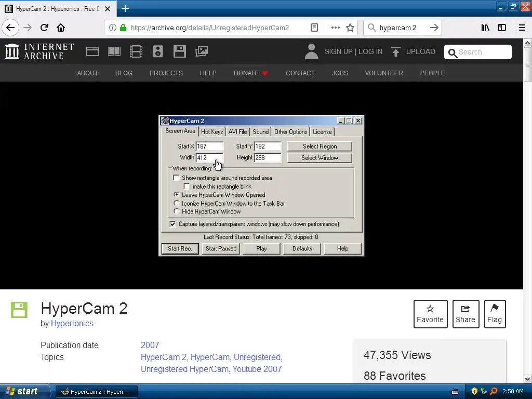Open the Internet Archive Video film icon
Image resolution: width=532 pixels, height=399 pixels.
[136, 51]
